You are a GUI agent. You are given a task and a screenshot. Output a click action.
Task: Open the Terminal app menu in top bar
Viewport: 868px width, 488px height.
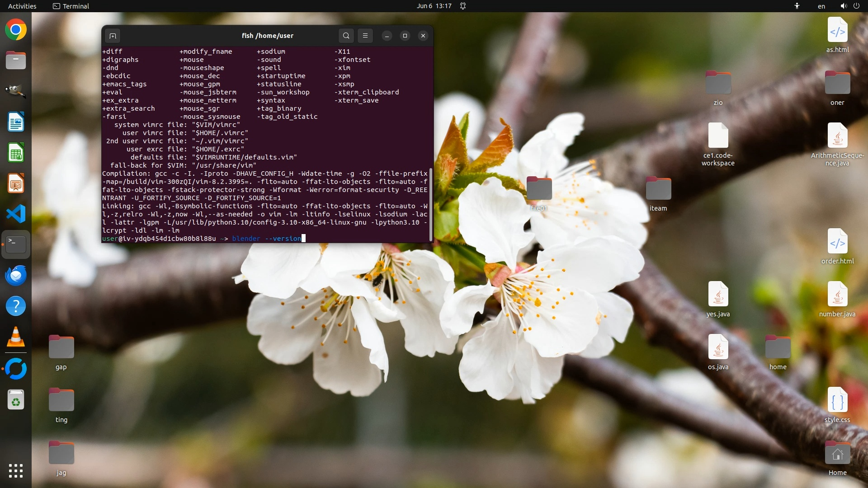[x=71, y=6]
